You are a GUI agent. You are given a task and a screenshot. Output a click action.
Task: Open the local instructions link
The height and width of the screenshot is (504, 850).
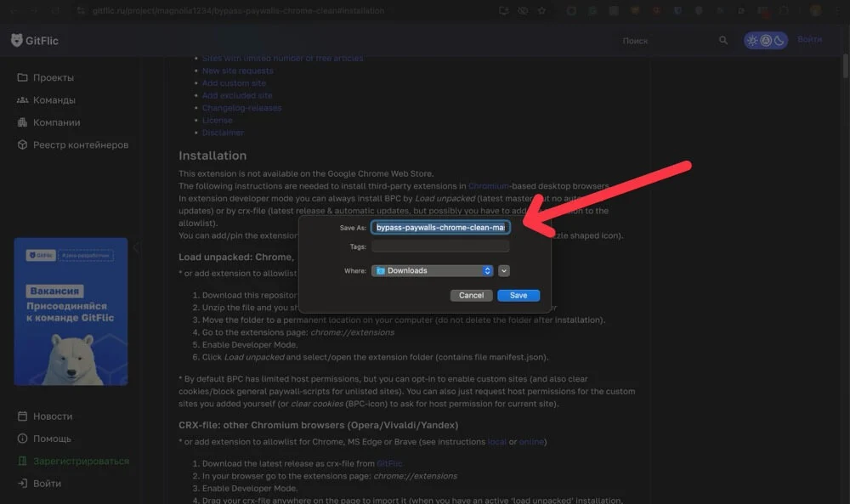tap(496, 442)
